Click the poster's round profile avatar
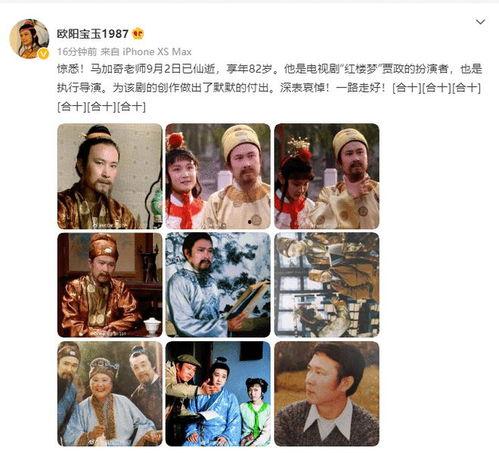499x453 pixels. click(29, 39)
